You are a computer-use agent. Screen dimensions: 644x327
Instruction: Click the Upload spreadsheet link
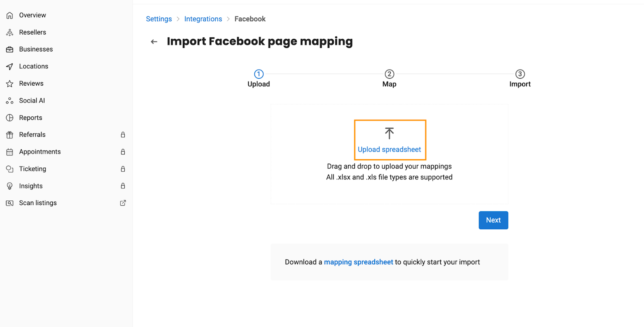[389, 150]
